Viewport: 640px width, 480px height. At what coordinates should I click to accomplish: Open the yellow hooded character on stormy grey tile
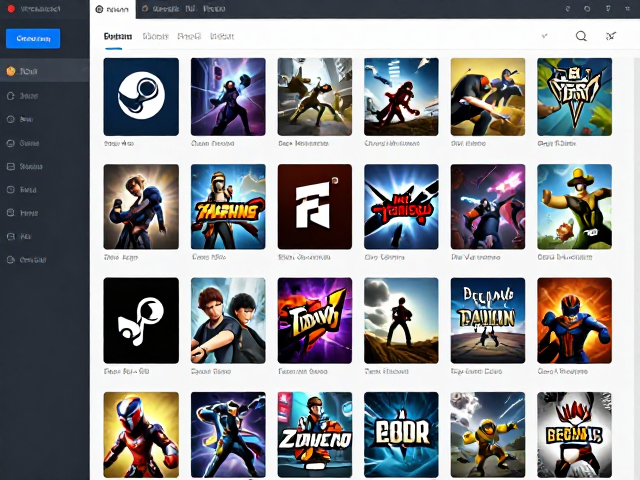tap(488, 435)
